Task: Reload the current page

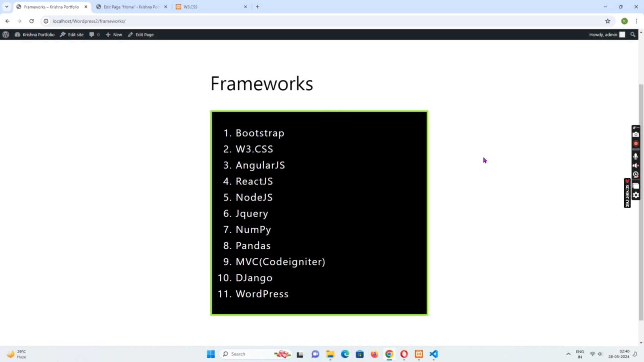Action: point(32,21)
